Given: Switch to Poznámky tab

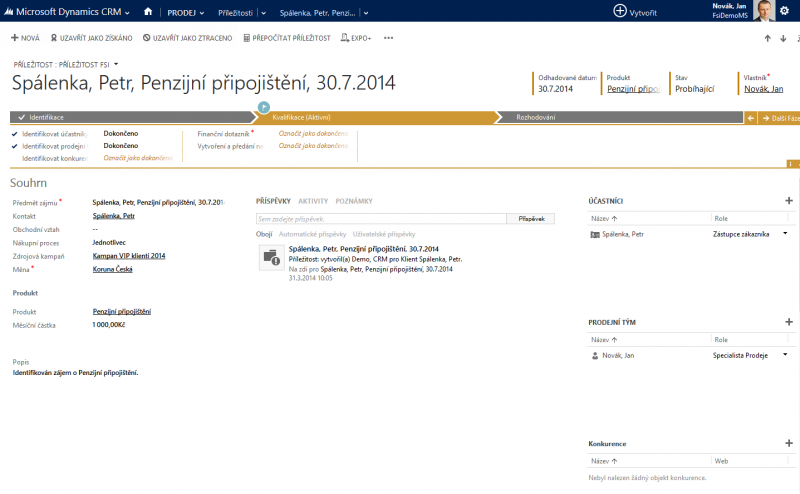Looking at the screenshot, I should click(354, 201).
